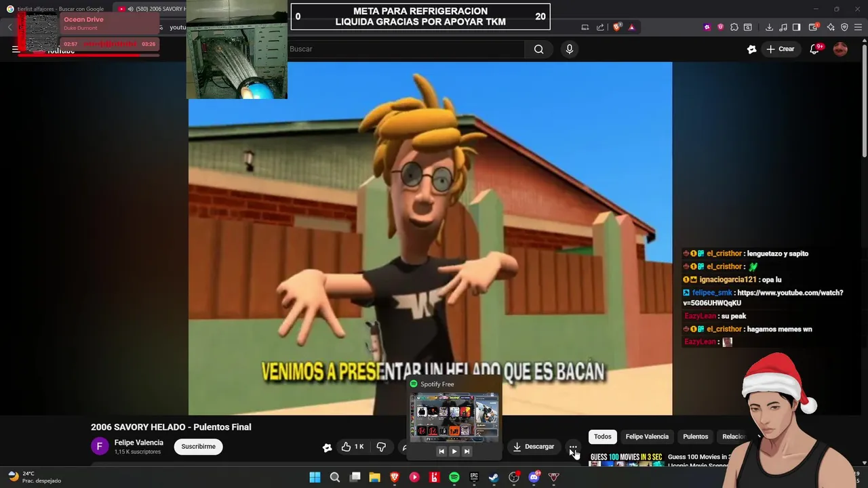Open the browser extensions puzzle icon
868x488 pixels.
pyautogui.click(x=734, y=27)
